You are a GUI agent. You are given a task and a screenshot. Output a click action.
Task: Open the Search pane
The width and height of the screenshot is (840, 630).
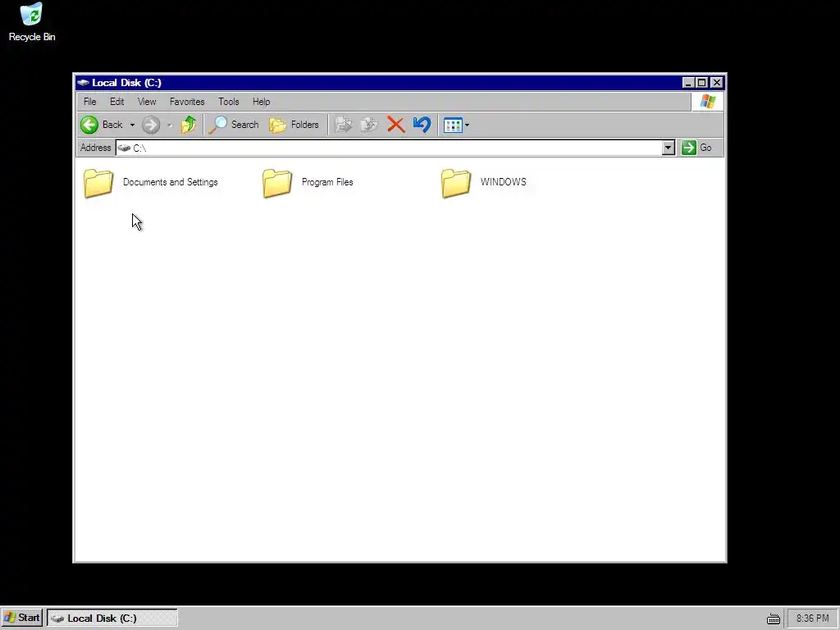(234, 125)
